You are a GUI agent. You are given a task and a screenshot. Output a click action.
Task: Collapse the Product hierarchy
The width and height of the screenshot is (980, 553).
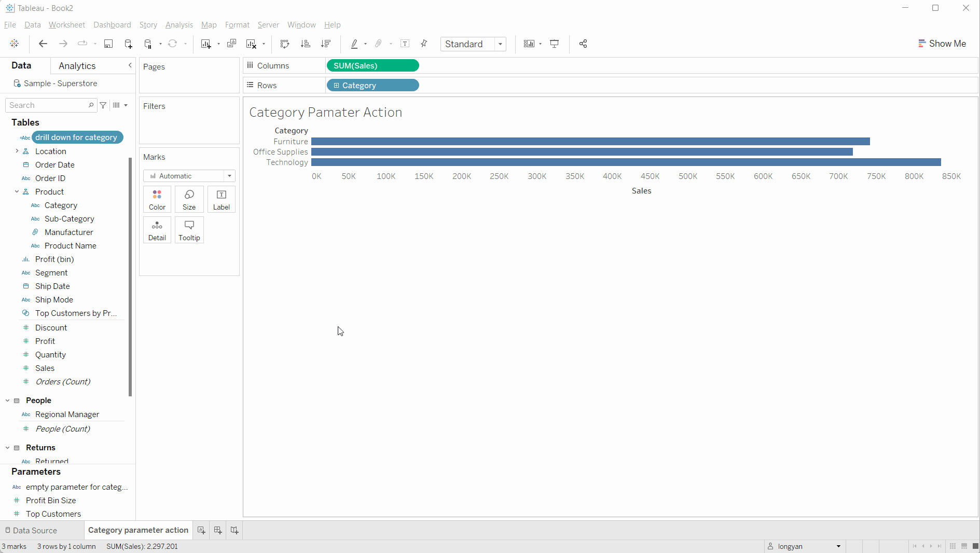point(17,191)
